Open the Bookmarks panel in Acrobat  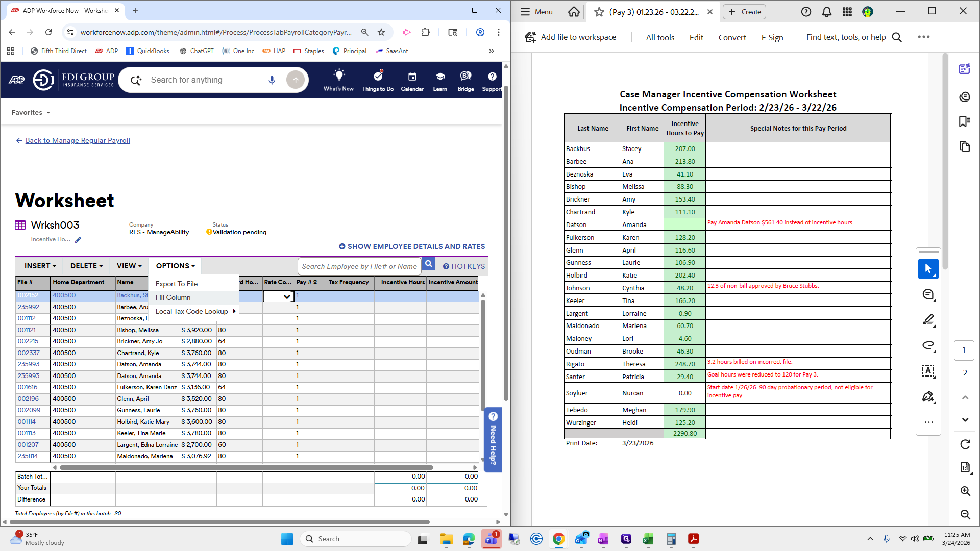(x=965, y=121)
